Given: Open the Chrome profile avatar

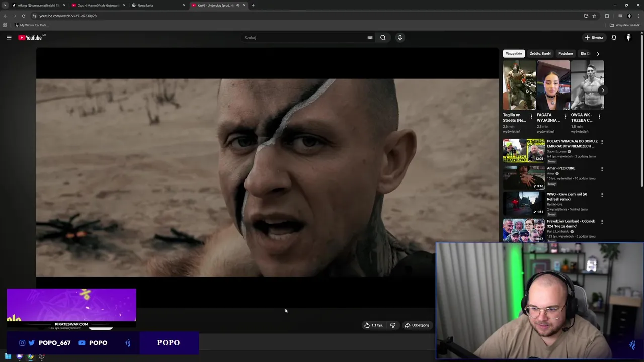Looking at the screenshot, I should pos(629,16).
